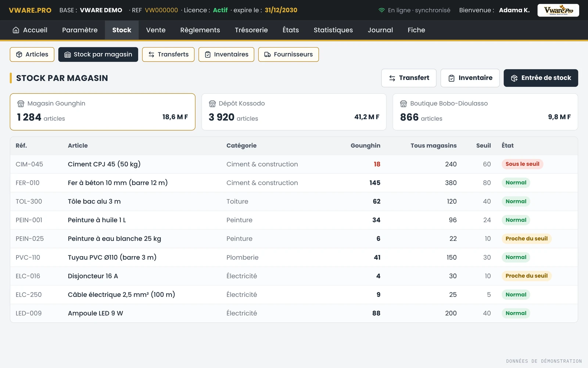Click the Inventaire action button
The image size is (588, 368).
click(470, 78)
